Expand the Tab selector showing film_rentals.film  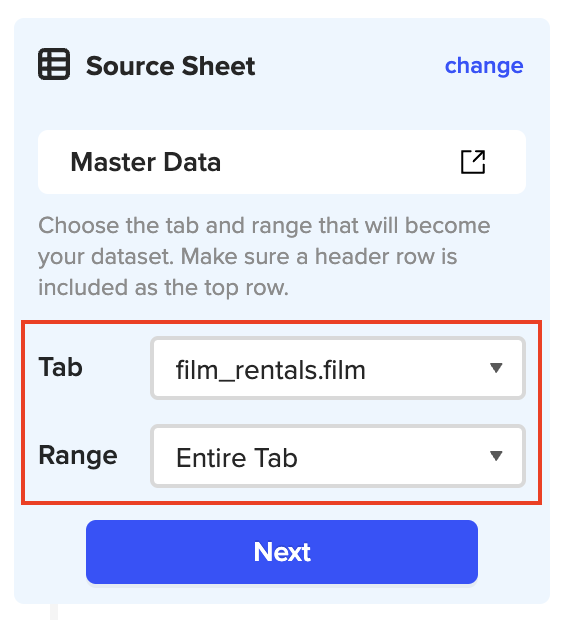338,368
